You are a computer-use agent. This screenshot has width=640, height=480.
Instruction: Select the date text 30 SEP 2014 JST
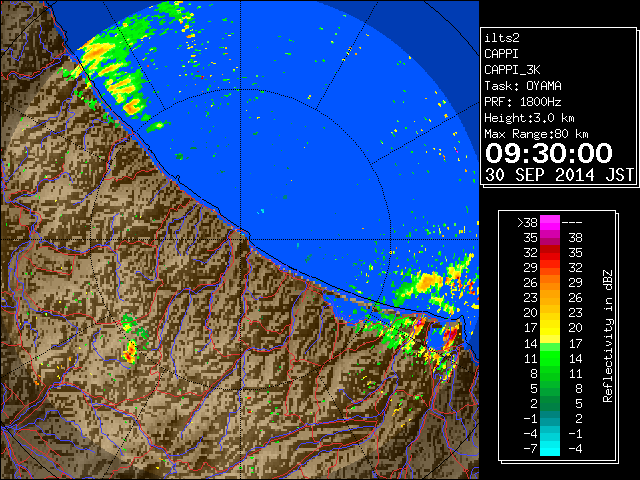559,175
